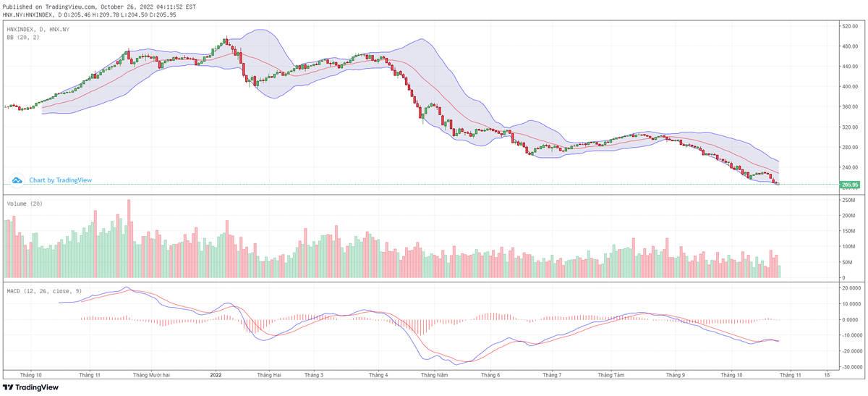This screenshot has height=396, width=868.
Task: Click the 20.0000 mark on MACD axis
Action: click(x=850, y=289)
